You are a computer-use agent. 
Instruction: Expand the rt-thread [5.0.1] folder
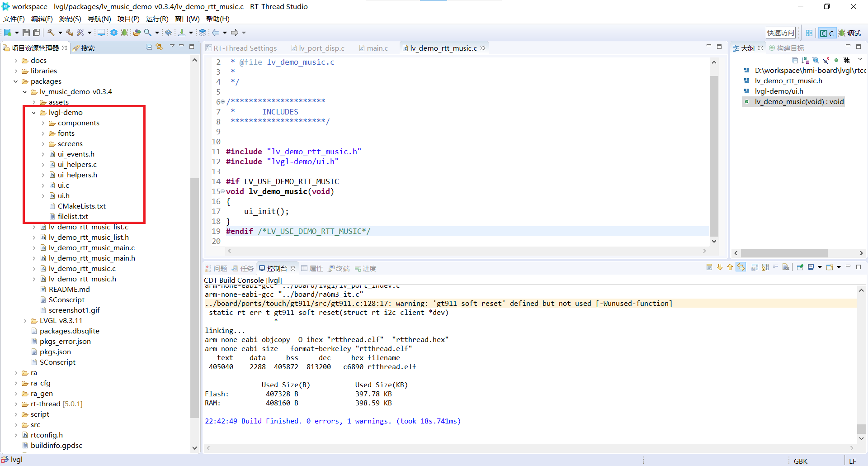pos(16,404)
